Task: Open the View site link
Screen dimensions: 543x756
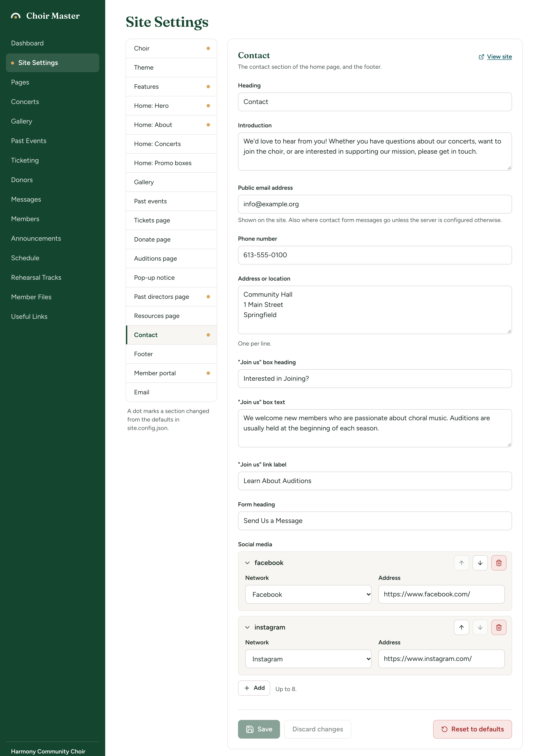Action: 495,57
